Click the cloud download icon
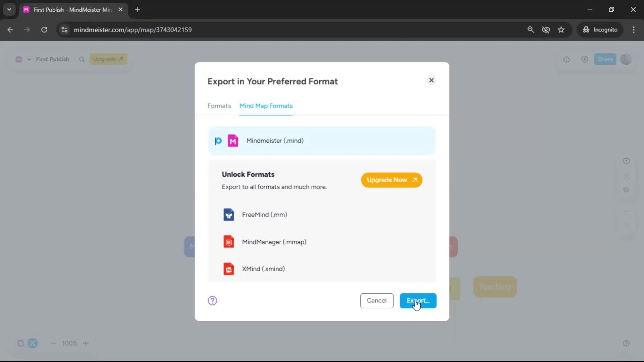The height and width of the screenshot is (362, 644). pyautogui.click(x=566, y=59)
